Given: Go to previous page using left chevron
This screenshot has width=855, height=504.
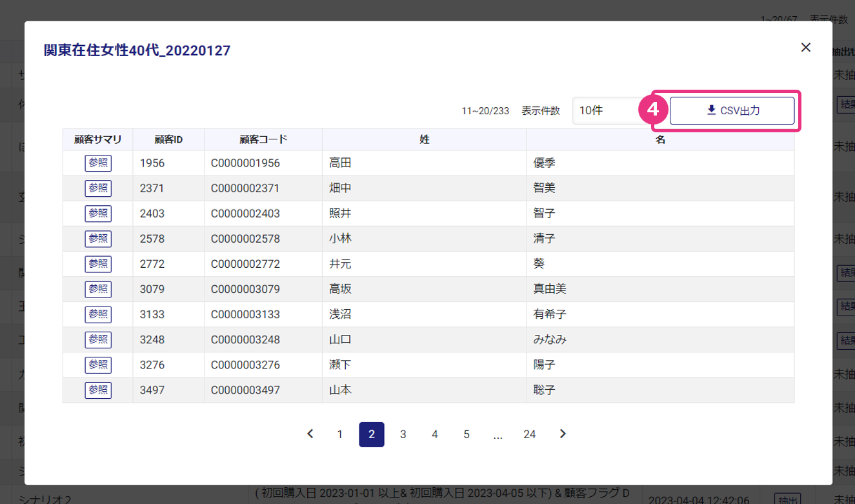Looking at the screenshot, I should [310, 434].
